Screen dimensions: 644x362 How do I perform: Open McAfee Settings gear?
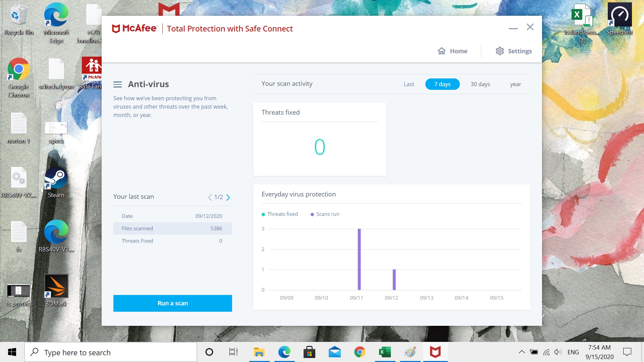(514, 51)
